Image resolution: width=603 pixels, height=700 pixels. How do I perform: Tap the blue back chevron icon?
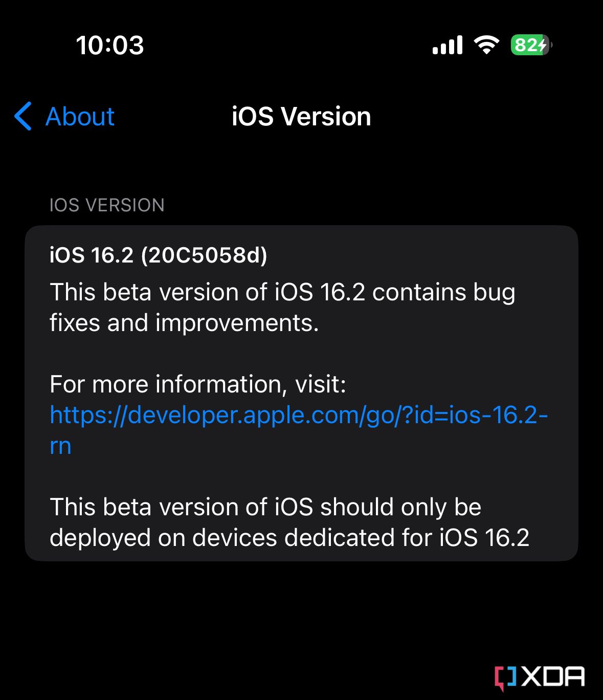(x=23, y=116)
